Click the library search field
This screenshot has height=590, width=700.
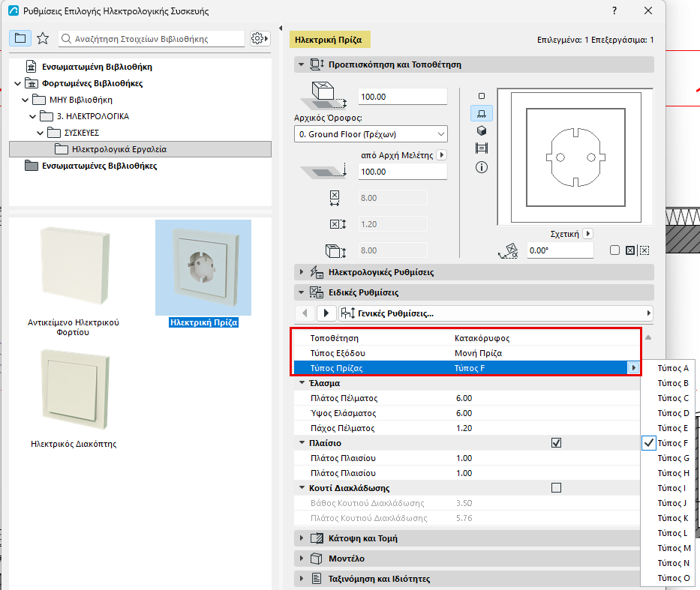click(x=152, y=39)
